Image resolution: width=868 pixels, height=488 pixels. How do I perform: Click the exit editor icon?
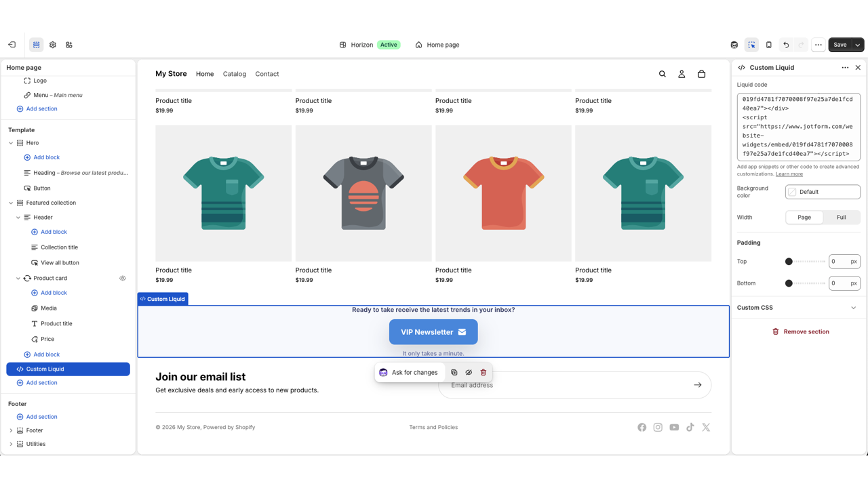tap(12, 45)
